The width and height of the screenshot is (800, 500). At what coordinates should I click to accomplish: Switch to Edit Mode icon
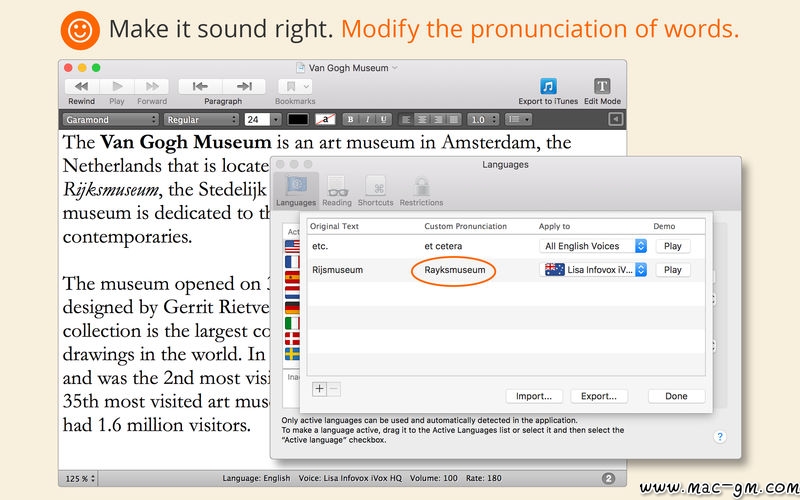602,86
